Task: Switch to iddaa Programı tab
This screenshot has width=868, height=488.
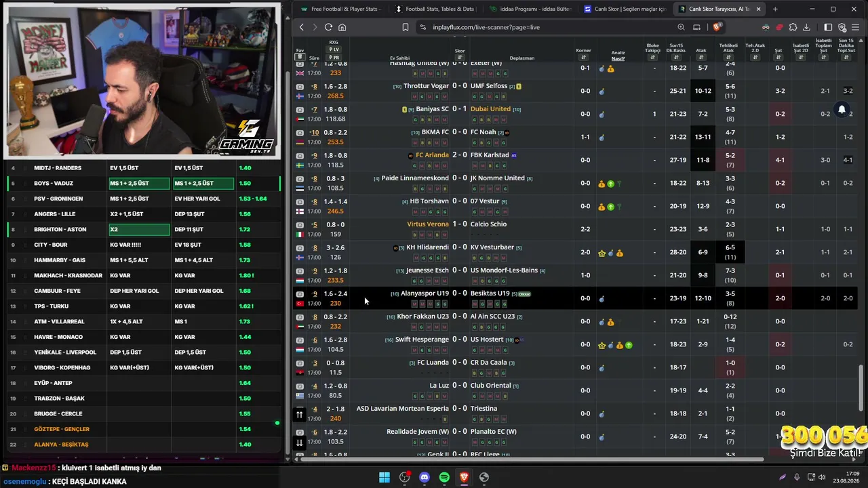Action: (x=530, y=9)
